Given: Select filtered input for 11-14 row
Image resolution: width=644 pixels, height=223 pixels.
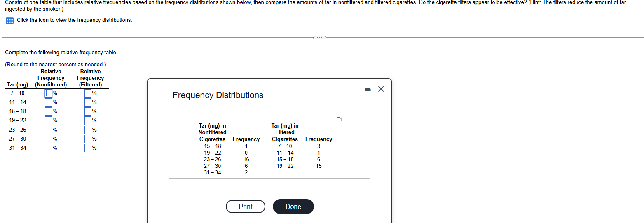Looking at the screenshot, I should [88, 102].
